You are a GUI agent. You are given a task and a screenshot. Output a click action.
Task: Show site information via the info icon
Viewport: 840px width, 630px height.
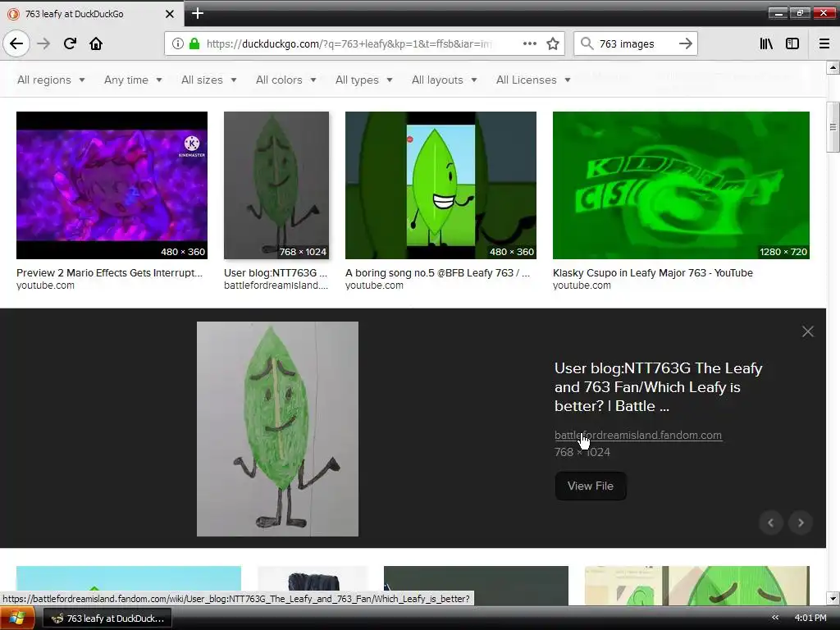pyautogui.click(x=178, y=43)
